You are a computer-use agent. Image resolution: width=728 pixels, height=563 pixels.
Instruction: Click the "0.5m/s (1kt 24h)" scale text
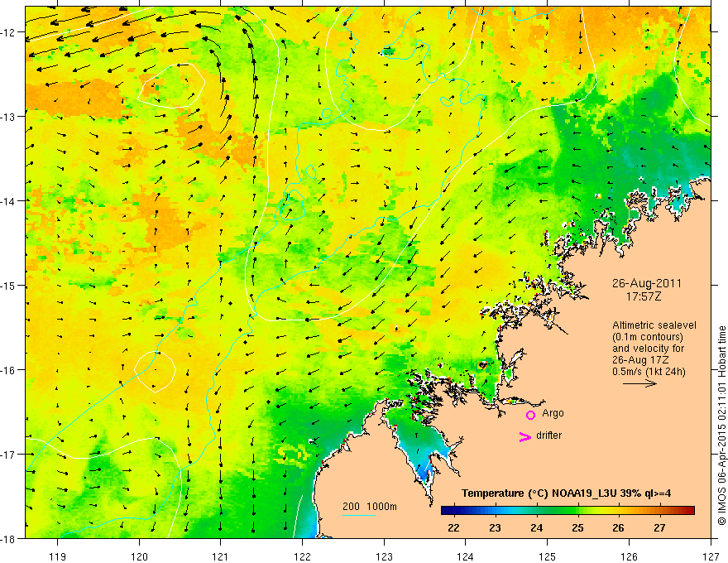point(649,371)
